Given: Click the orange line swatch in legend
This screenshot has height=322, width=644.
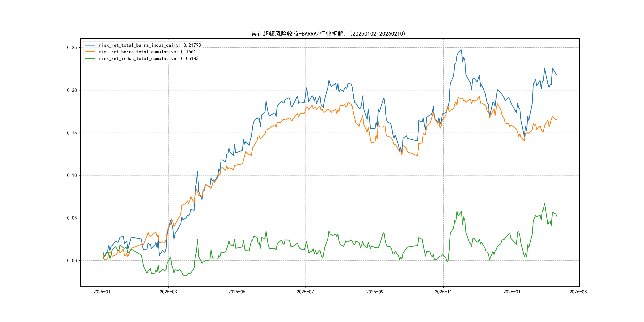Looking at the screenshot, I should 90,52.
